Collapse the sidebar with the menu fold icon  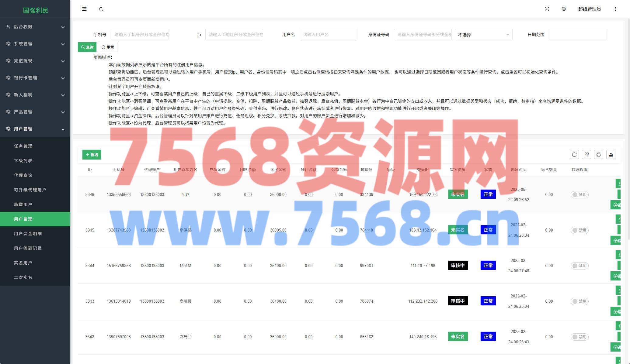84,9
